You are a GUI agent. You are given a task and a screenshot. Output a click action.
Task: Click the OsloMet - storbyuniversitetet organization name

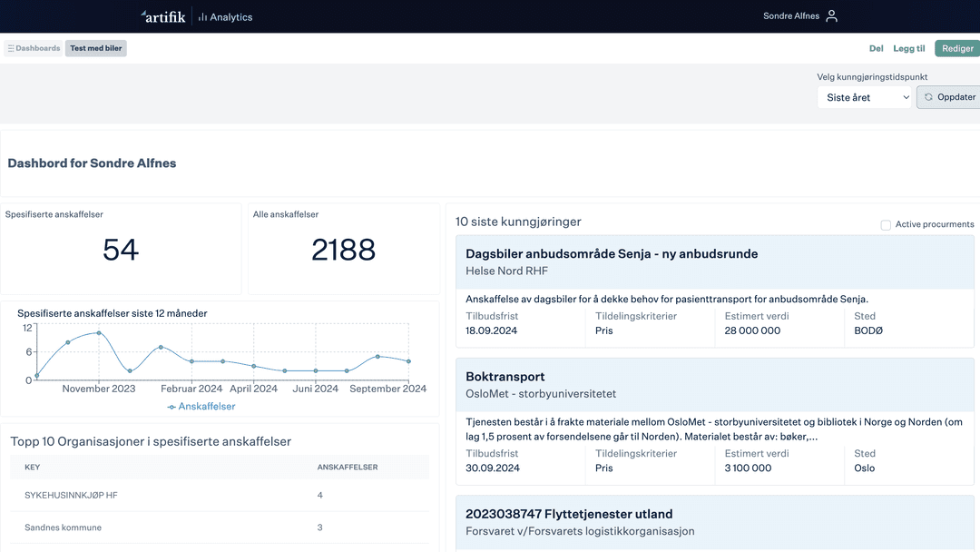[x=541, y=394]
